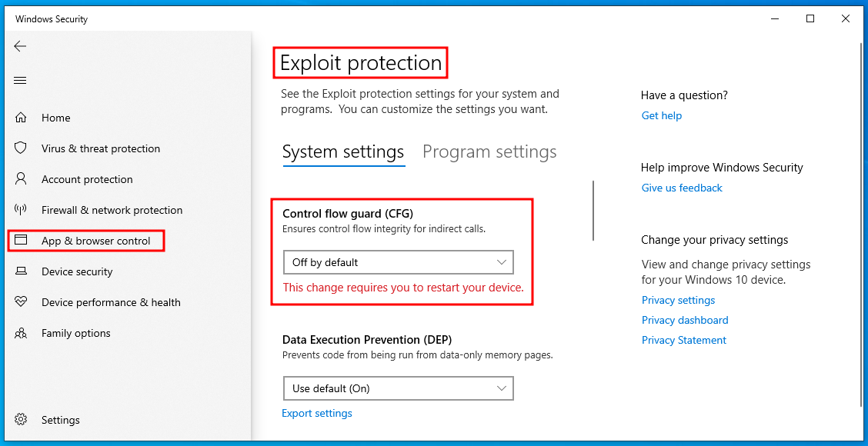The image size is (868, 446).
Task: Click the Home house icon
Action: point(21,118)
